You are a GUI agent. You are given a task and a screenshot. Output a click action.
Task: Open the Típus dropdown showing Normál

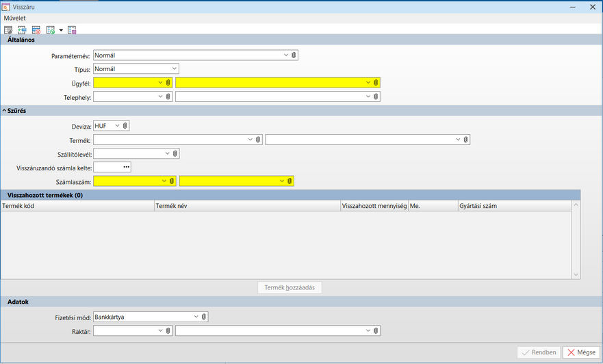175,69
